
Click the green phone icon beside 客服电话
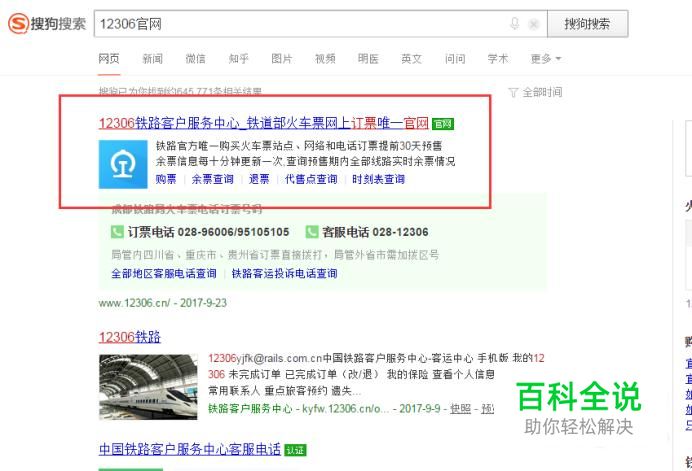tap(312, 232)
